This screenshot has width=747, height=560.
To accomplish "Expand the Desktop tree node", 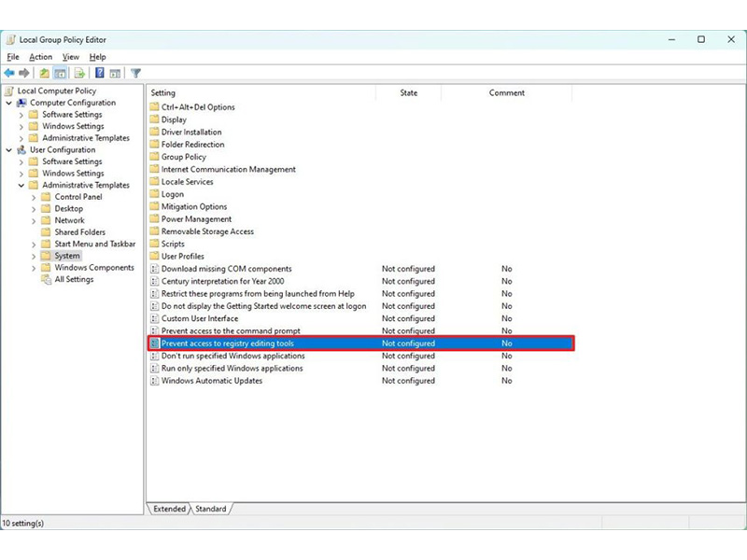I will [34, 208].
